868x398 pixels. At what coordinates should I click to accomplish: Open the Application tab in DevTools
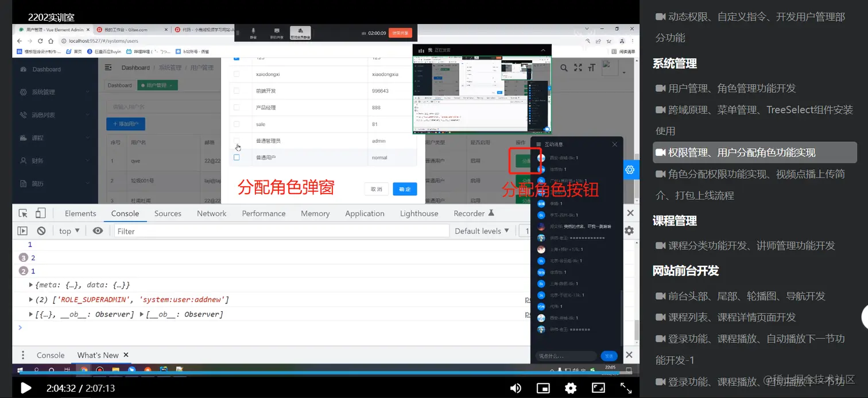(x=365, y=213)
